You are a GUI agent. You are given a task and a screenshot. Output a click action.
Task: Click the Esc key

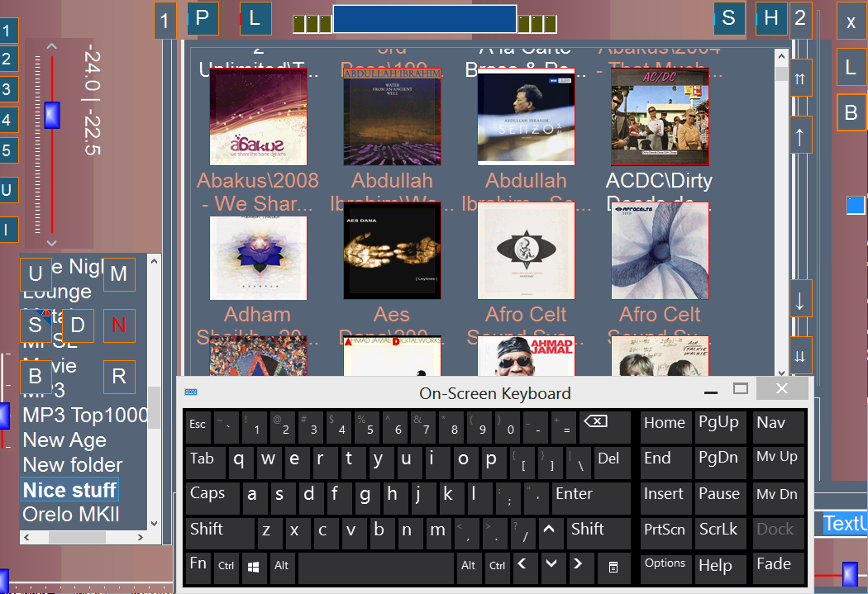tap(198, 425)
